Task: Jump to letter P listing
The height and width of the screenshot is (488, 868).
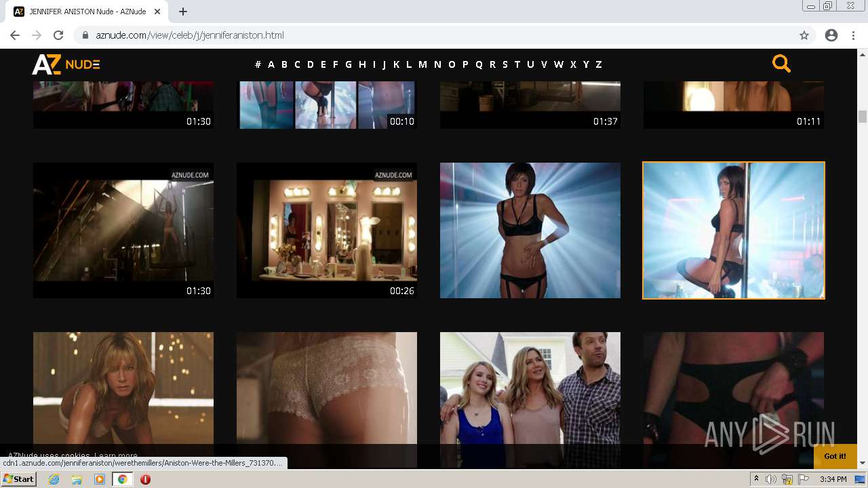Action: pos(465,64)
